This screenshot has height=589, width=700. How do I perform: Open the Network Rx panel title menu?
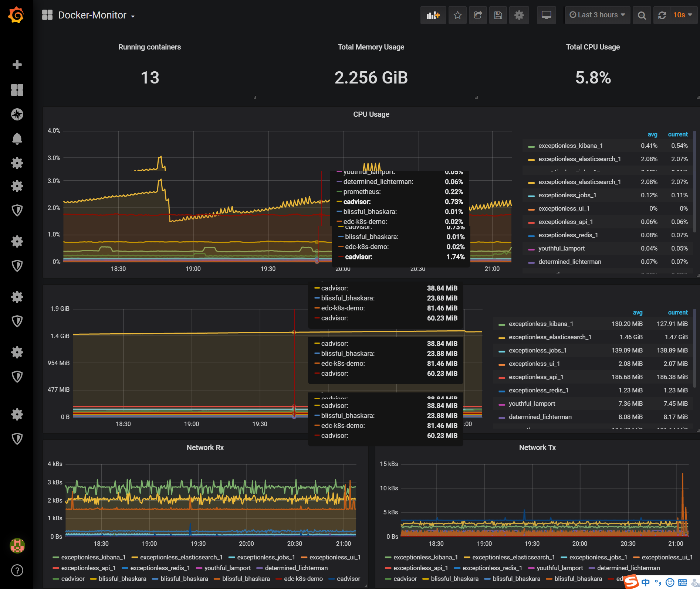(x=205, y=448)
